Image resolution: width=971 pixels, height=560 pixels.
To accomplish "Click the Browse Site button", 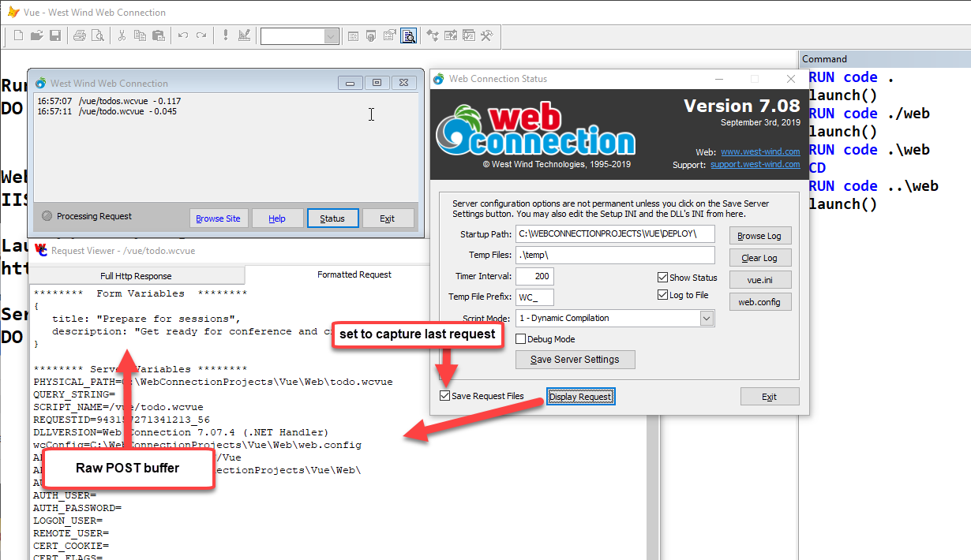I will click(219, 218).
